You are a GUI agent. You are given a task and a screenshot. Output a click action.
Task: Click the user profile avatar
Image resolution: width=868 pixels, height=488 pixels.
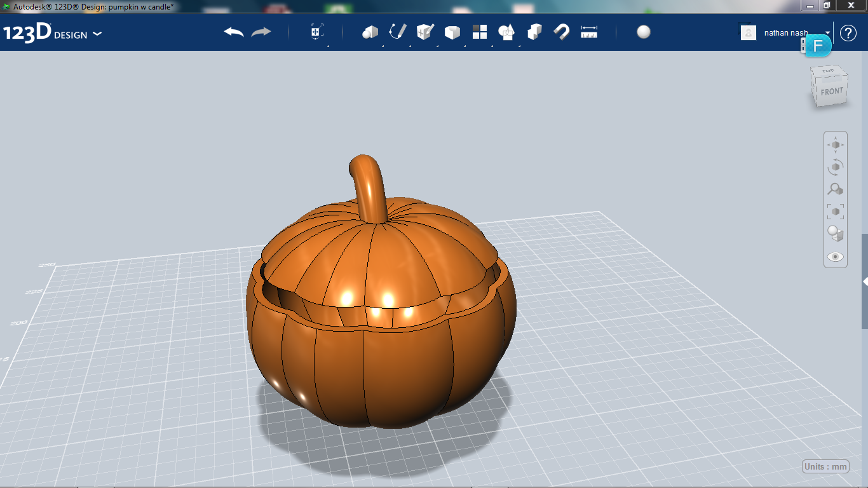pyautogui.click(x=749, y=32)
